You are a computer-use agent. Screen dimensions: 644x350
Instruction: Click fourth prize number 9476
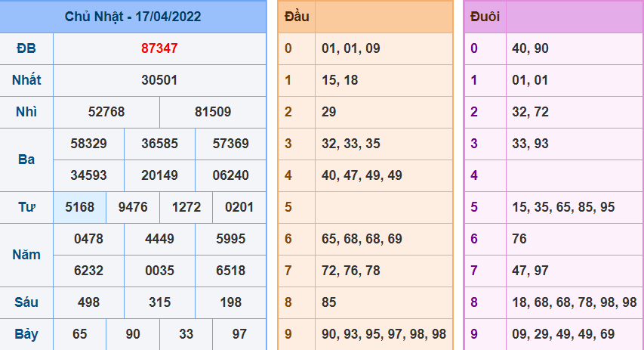coord(133,207)
